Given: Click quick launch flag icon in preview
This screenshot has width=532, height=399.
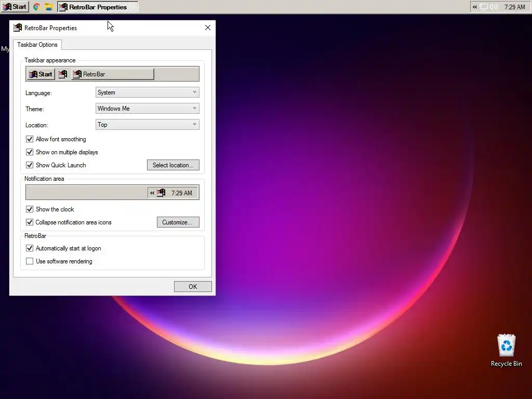Looking at the screenshot, I should [x=63, y=74].
